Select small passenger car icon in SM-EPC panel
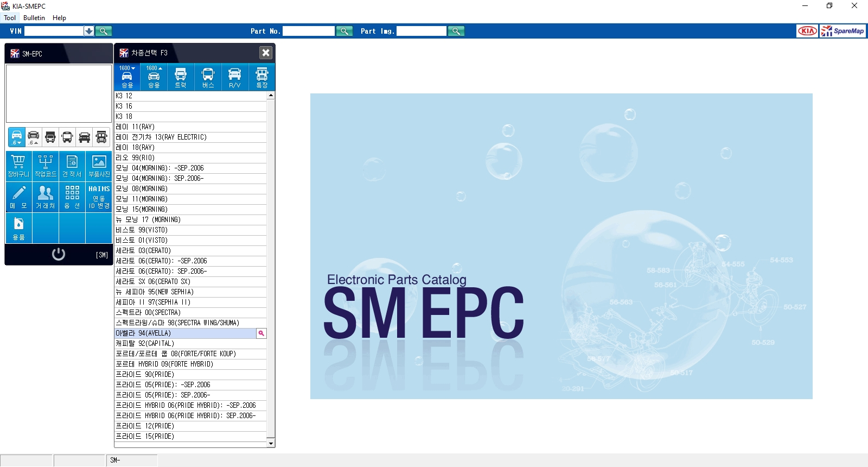Image resolution: width=868 pixels, height=467 pixels. (17, 137)
